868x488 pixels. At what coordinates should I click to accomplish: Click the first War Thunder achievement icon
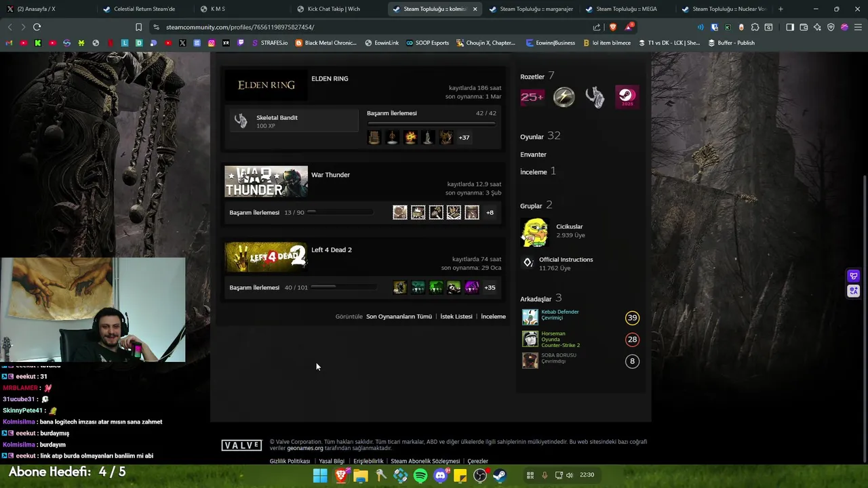400,213
